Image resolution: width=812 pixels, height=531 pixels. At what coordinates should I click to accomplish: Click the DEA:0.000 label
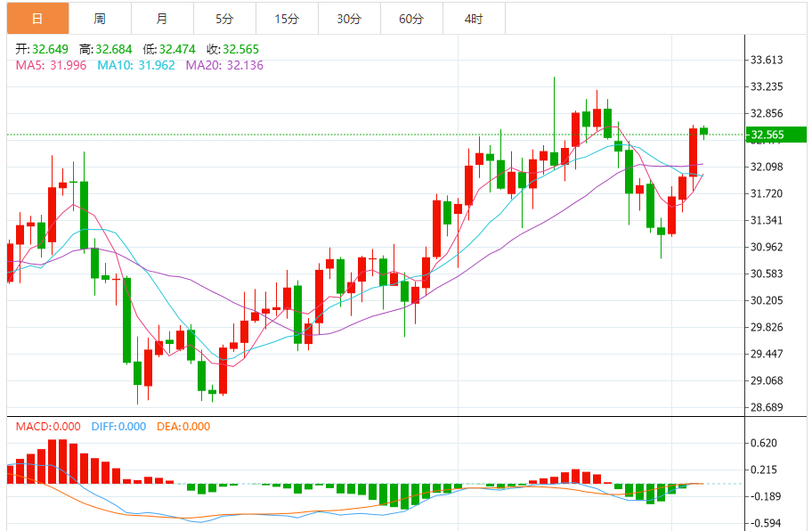coord(183,427)
